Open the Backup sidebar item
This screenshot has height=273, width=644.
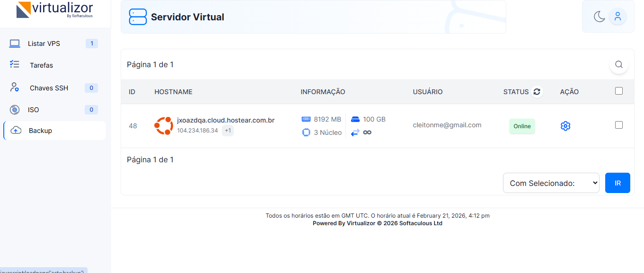[x=40, y=131]
